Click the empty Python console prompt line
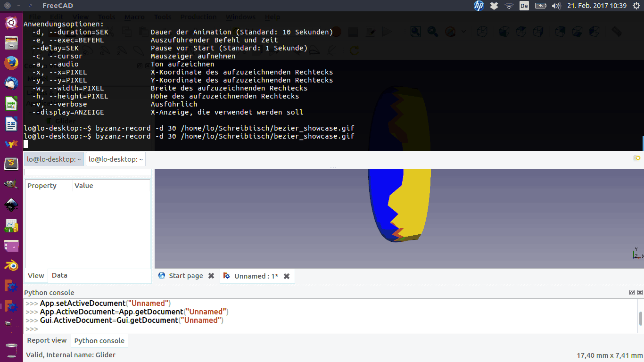Screen dimensions: 644x362 [330, 329]
